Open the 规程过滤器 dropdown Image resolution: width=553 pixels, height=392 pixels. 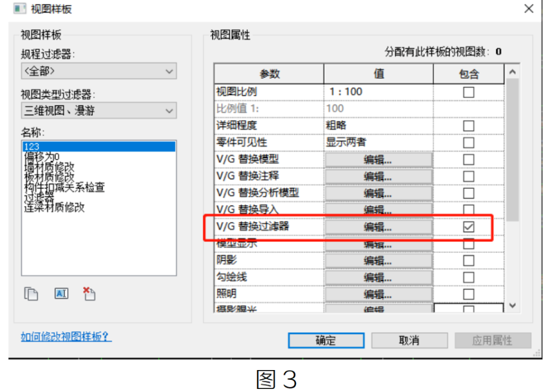pyautogui.click(x=99, y=71)
